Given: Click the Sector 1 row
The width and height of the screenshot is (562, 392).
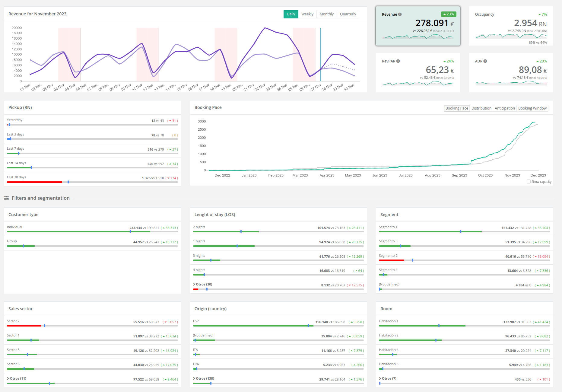Looking at the screenshot, I should click(x=92, y=337).
